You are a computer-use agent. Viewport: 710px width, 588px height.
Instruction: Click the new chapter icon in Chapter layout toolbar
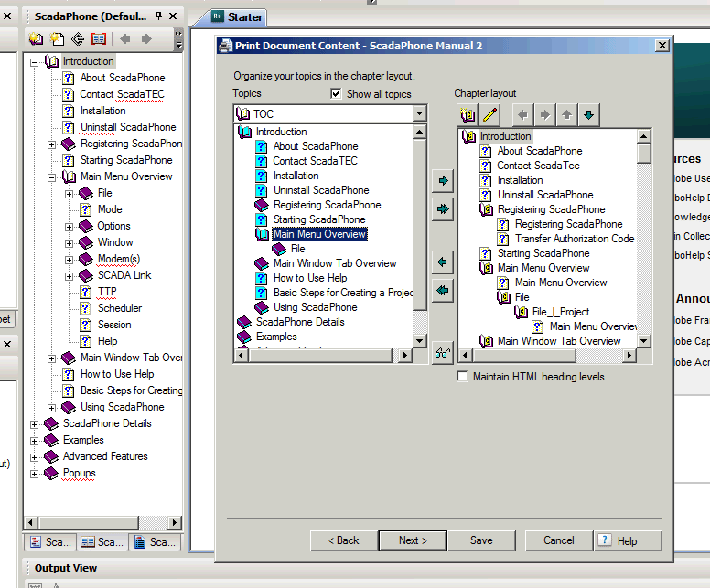(x=468, y=115)
